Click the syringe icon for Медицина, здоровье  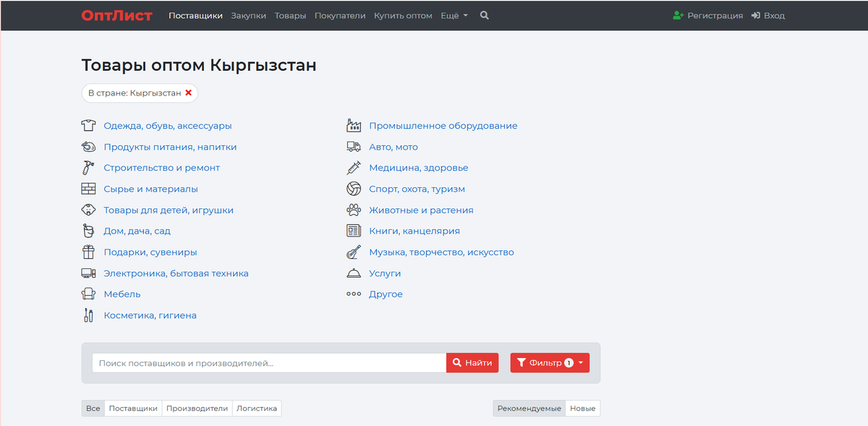click(354, 168)
